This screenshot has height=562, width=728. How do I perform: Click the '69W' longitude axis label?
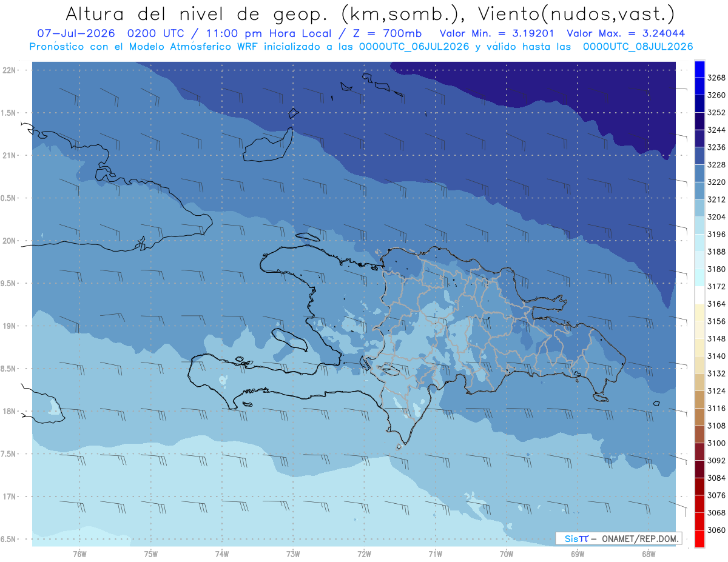[578, 554]
